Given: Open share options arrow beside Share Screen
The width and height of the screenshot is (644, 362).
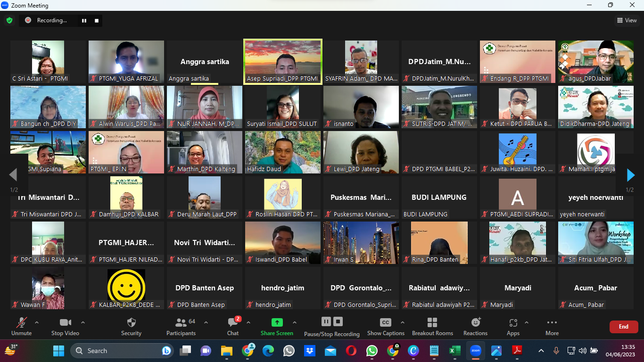Looking at the screenshot, I should pyautogui.click(x=295, y=323).
